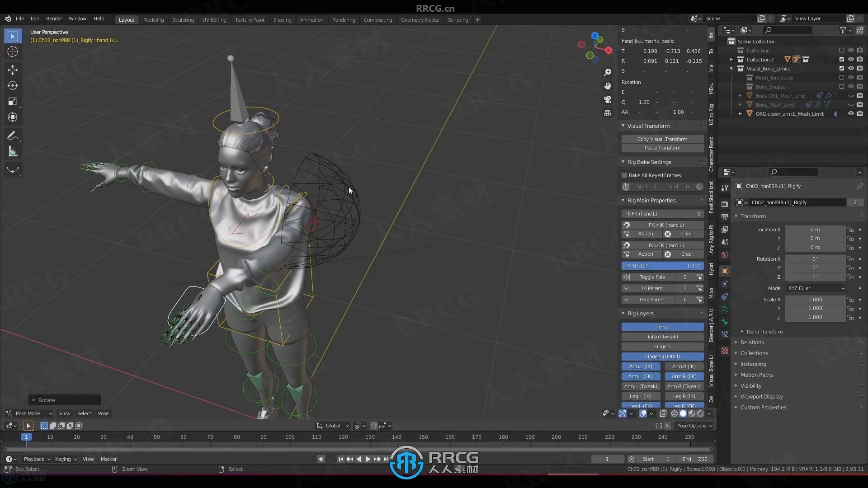Adjust the IK Stretch slider
This screenshot has height=488, width=868.
coord(662,266)
